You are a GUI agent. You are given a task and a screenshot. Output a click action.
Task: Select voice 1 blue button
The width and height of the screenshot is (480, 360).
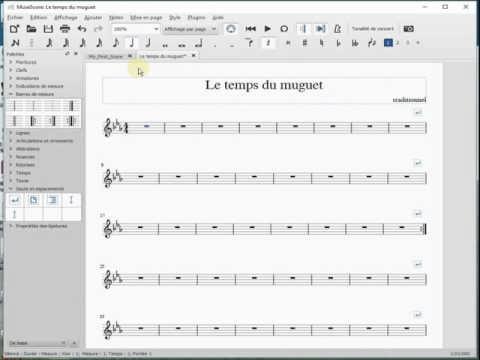388,43
